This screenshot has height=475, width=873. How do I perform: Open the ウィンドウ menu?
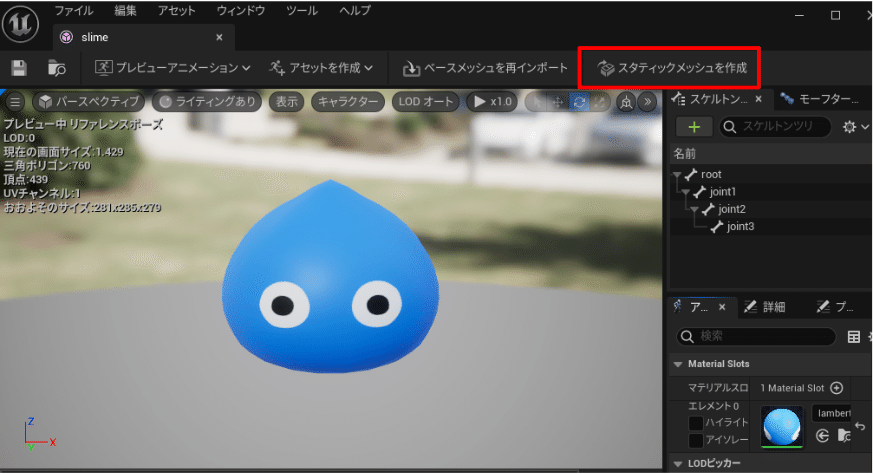[x=241, y=11]
